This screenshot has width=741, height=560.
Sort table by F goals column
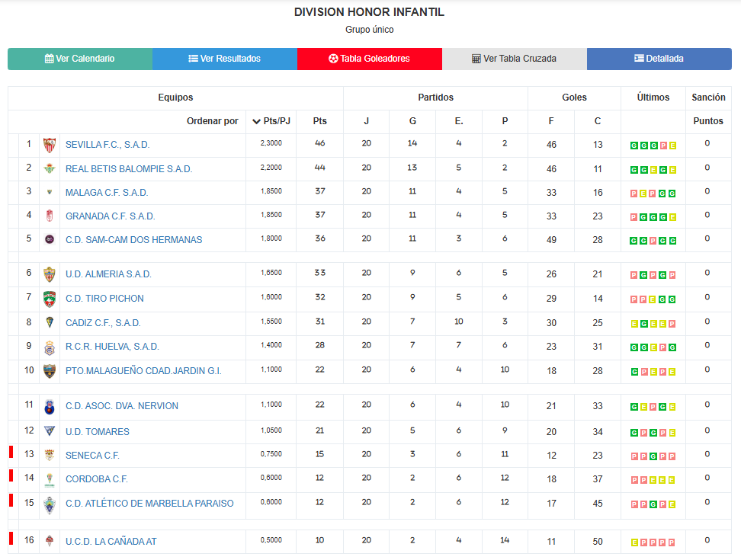pos(551,121)
